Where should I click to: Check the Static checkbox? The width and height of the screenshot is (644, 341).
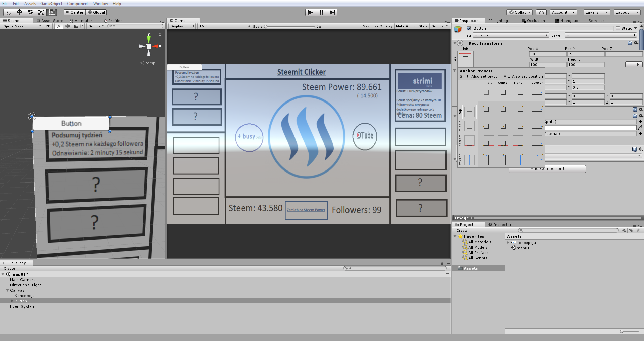point(618,28)
